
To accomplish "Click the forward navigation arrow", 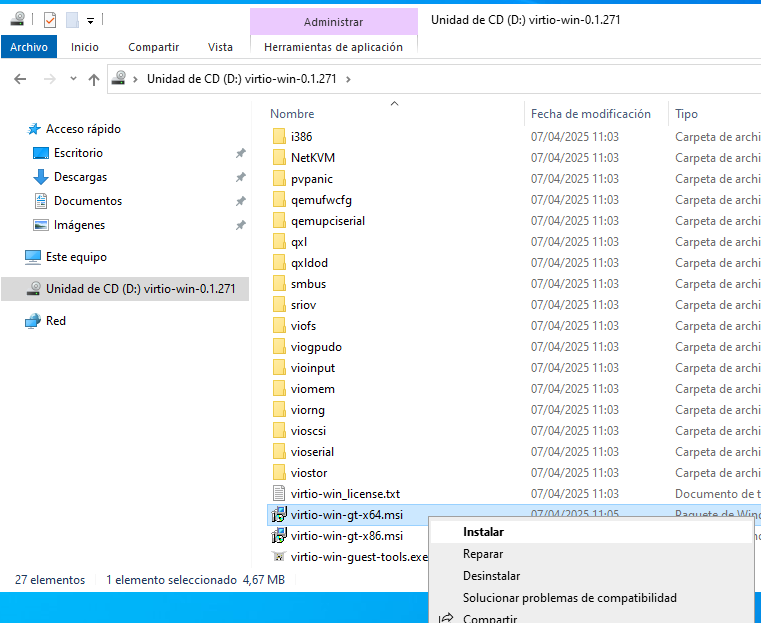I will pos(50,79).
